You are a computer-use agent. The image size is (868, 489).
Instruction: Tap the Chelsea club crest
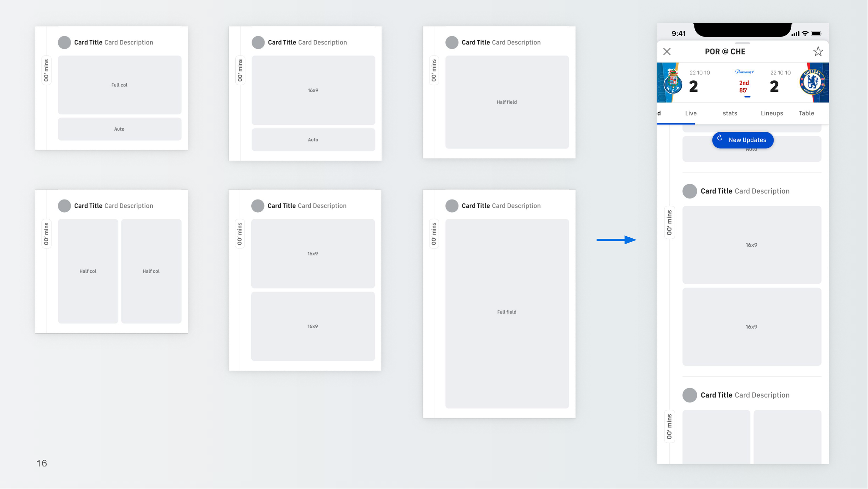pyautogui.click(x=812, y=82)
